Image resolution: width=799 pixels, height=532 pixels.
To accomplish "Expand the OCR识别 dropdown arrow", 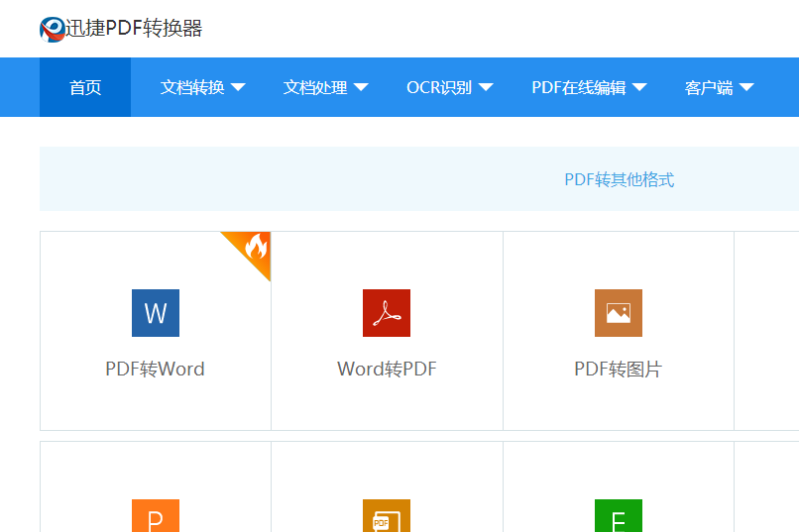I will point(486,87).
